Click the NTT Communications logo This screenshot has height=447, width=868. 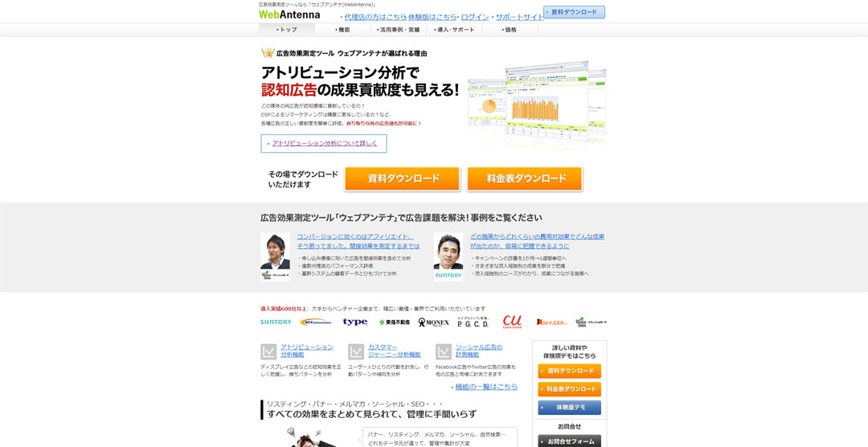tap(316, 322)
